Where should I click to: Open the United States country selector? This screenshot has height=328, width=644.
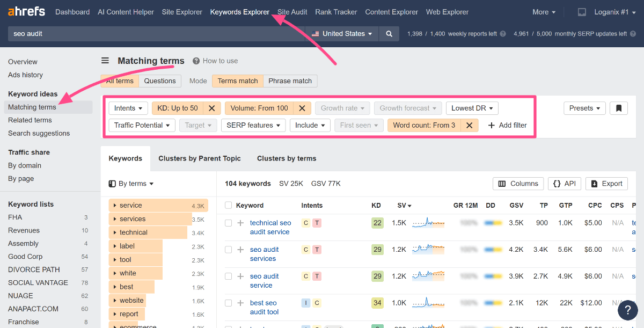pos(342,33)
